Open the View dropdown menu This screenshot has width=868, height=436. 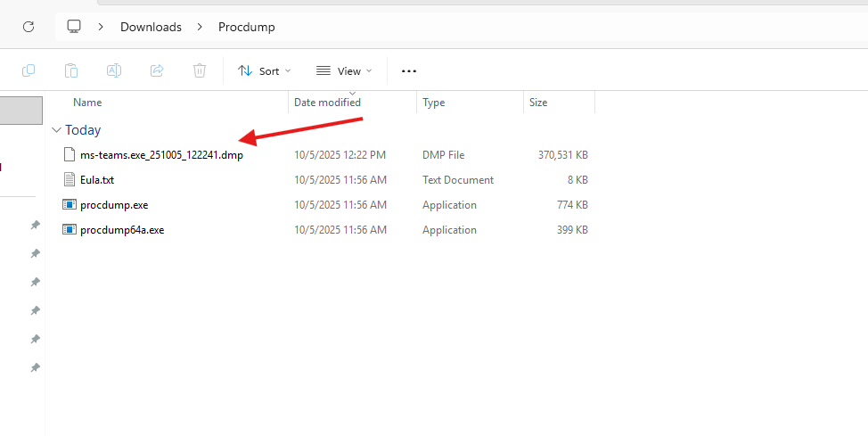tap(344, 70)
